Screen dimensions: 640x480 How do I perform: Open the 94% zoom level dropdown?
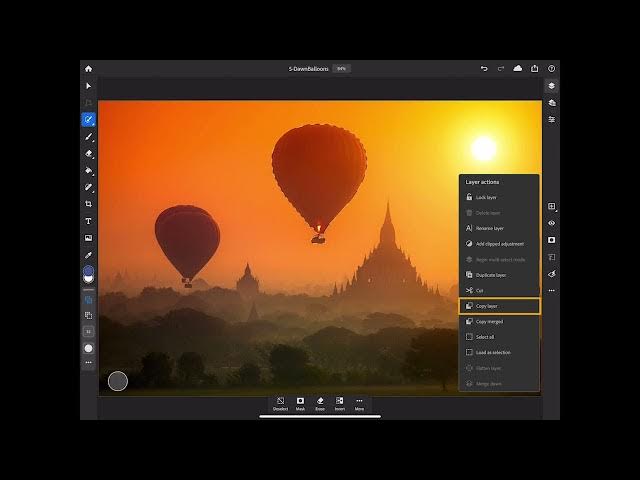(341, 69)
